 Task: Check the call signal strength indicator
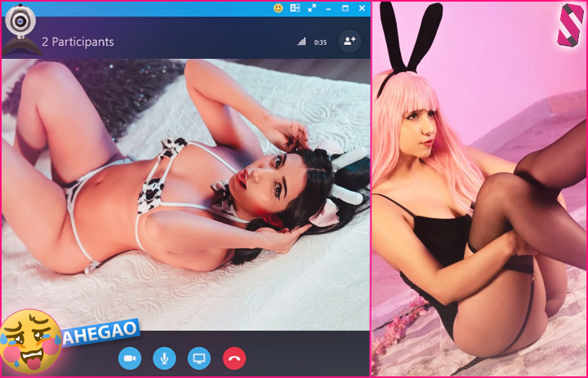(301, 42)
